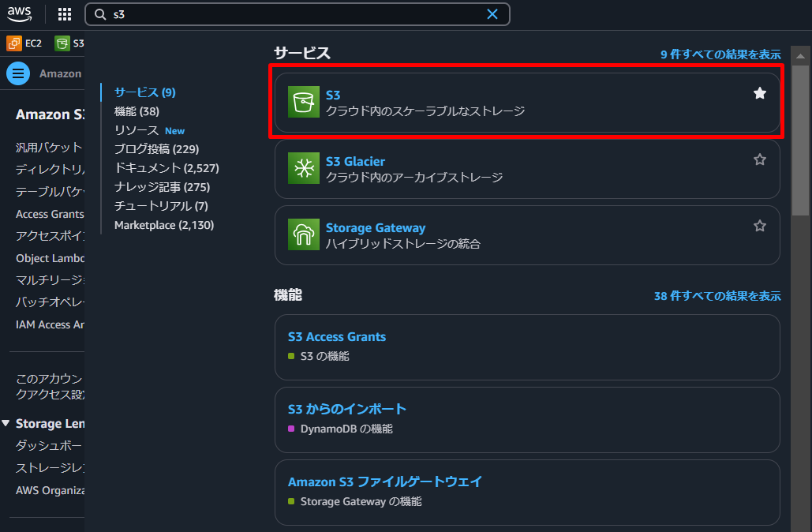Screen dimensions: 812x532
Task: Select the ナレッジ記事 (275) filter category
Action: [162, 187]
